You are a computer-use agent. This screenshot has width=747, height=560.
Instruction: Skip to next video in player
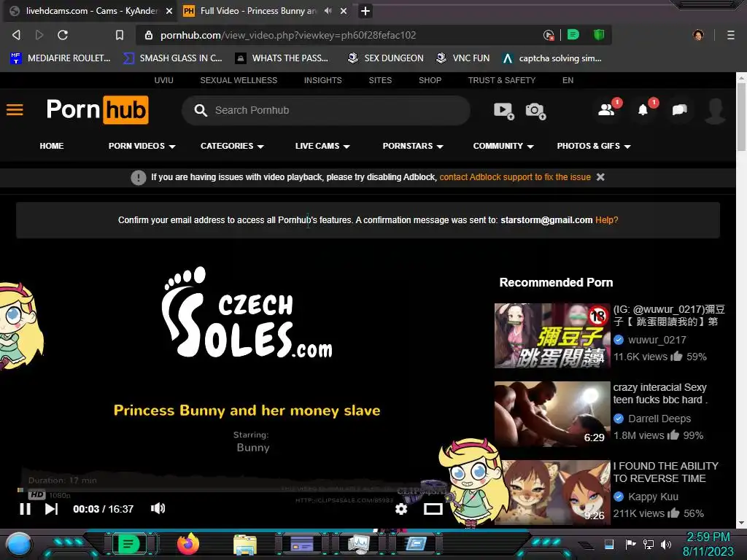pyautogui.click(x=51, y=508)
